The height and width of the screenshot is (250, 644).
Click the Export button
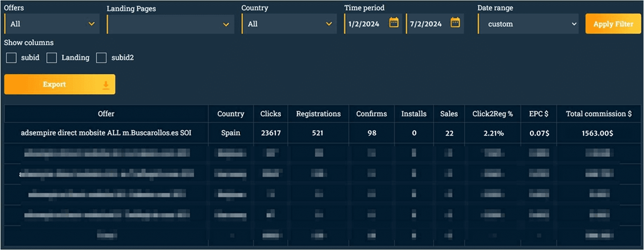(60, 84)
